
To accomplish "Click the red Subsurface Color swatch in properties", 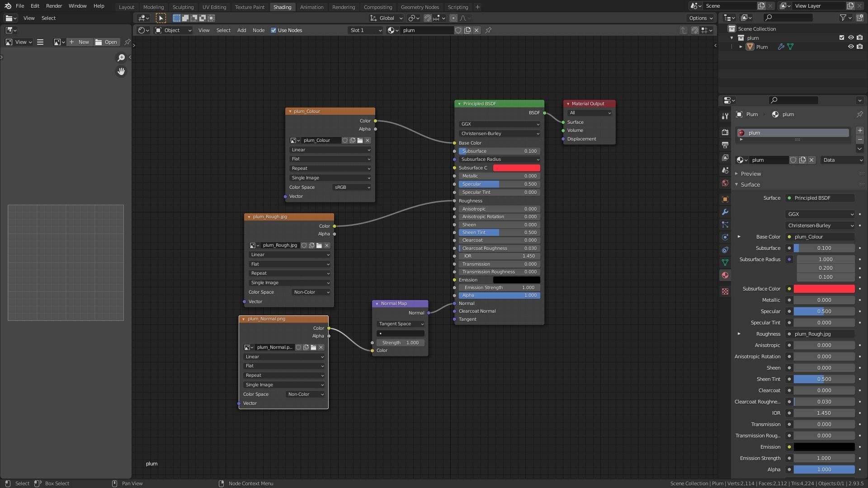I will (824, 289).
